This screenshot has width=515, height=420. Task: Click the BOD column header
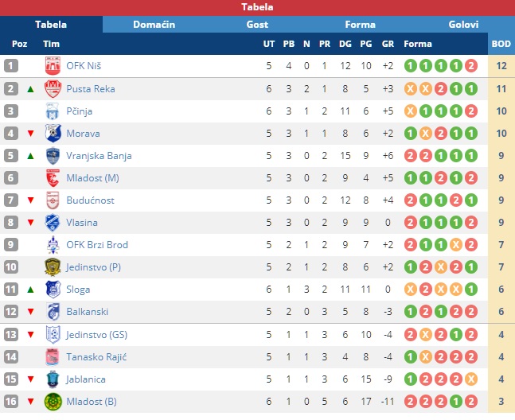coord(501,44)
